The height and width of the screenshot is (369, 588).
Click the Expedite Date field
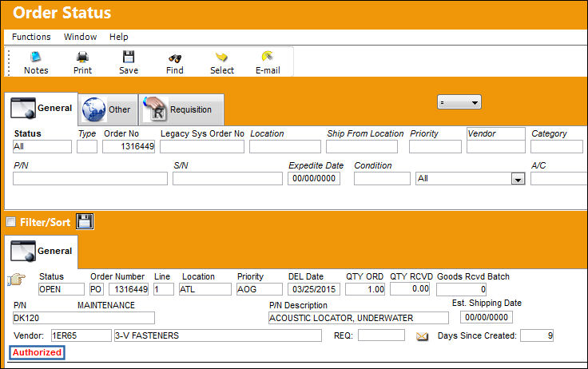point(314,178)
